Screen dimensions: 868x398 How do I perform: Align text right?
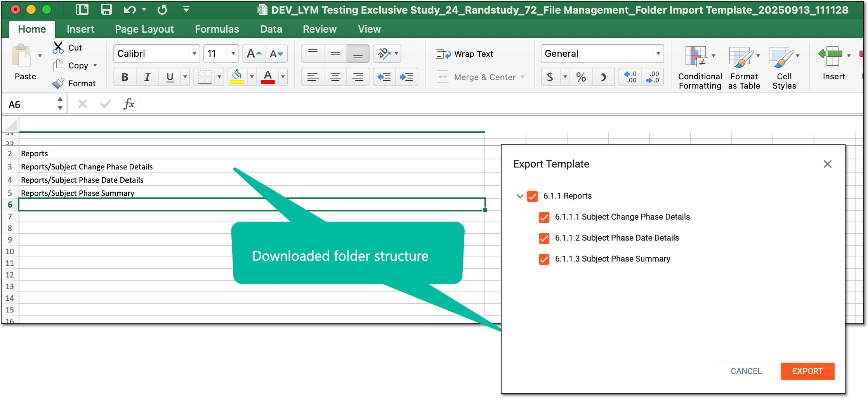coord(358,77)
